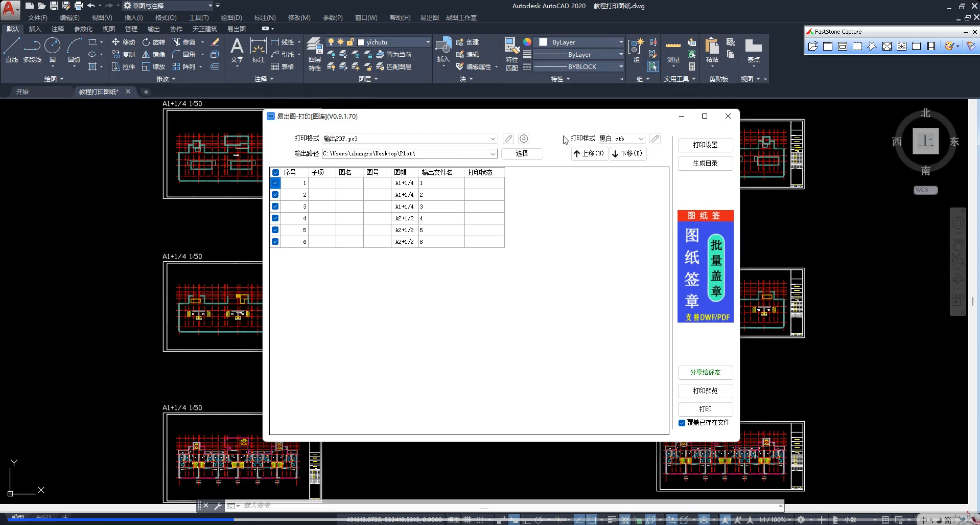Screen dimensions: 980x525
Task: Click the 打印预览 button
Action: (x=705, y=391)
